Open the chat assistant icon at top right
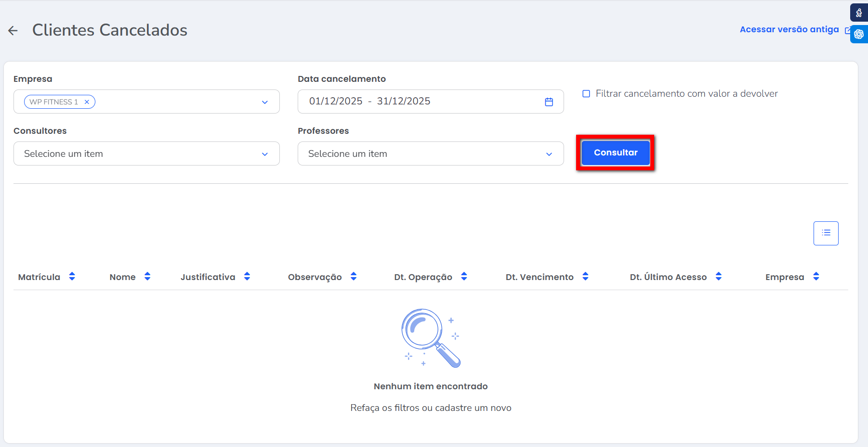 (x=858, y=35)
